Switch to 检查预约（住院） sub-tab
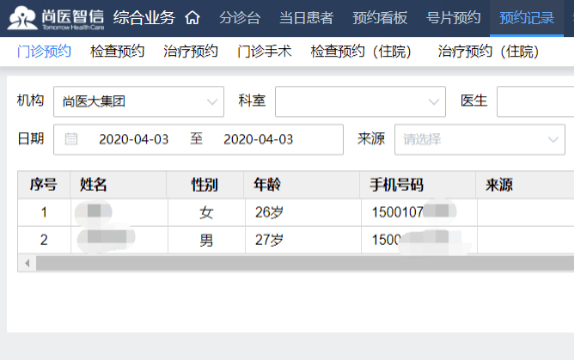 [x=361, y=51]
